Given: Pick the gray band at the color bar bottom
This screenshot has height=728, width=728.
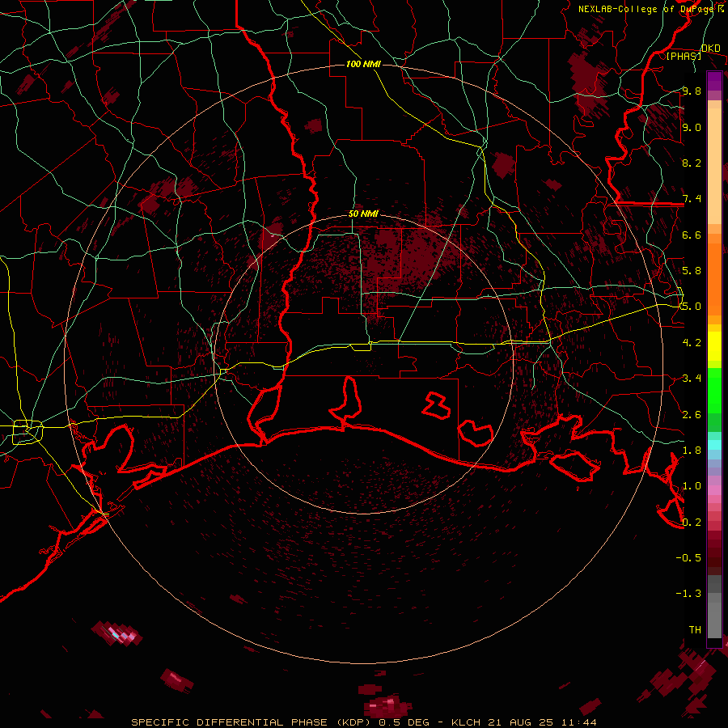Looking at the screenshot, I should [x=714, y=616].
